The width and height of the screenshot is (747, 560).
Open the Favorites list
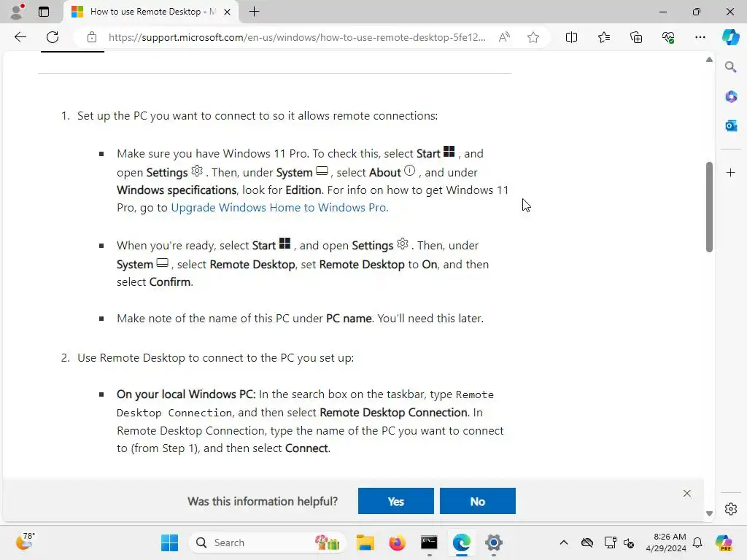pos(603,37)
